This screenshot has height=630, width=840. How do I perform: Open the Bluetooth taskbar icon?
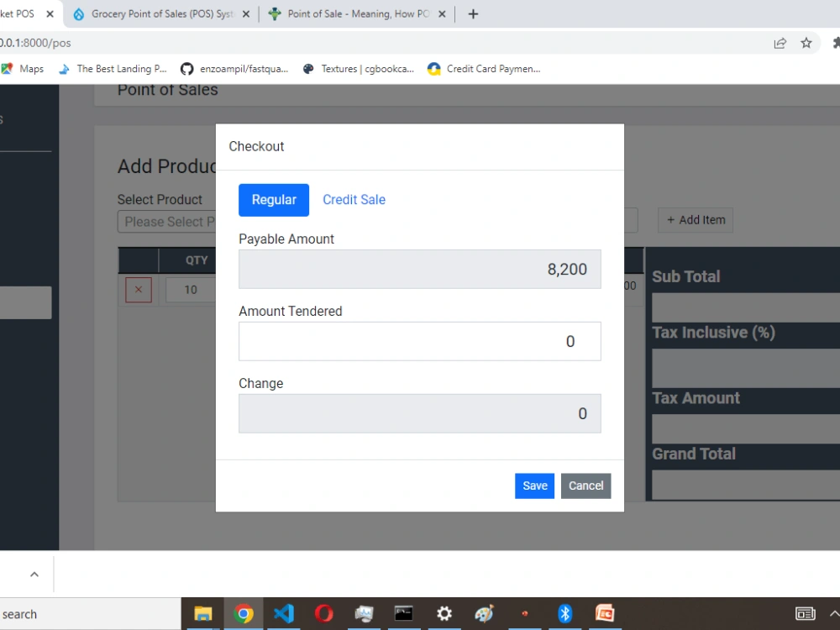[564, 614]
